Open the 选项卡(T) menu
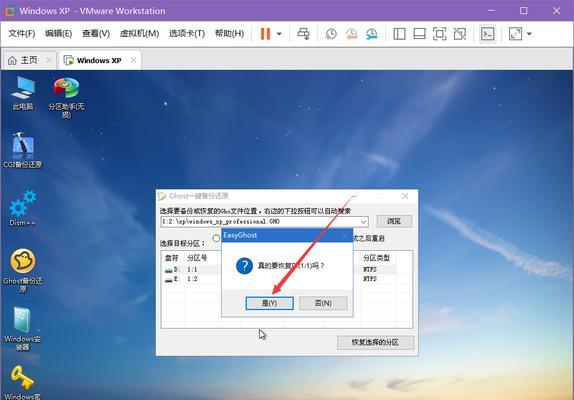Viewport: 574px width, 400px height. pyautogui.click(x=187, y=34)
